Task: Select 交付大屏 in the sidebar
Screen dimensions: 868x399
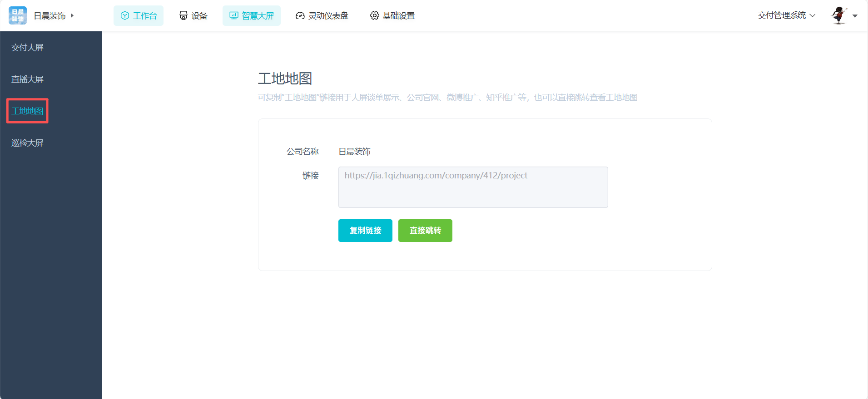Action: (x=27, y=48)
